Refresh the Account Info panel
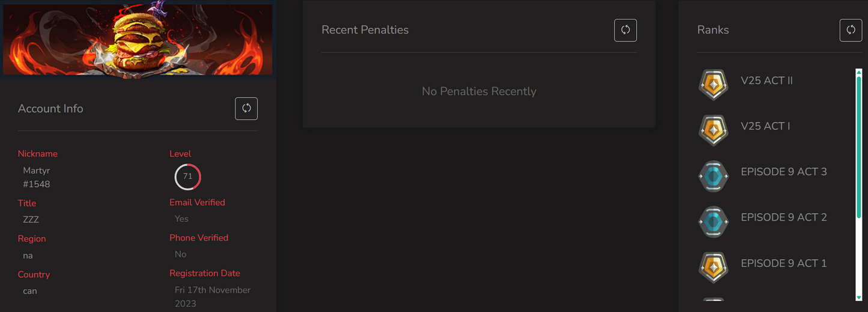This screenshot has width=868, height=312. (246, 109)
